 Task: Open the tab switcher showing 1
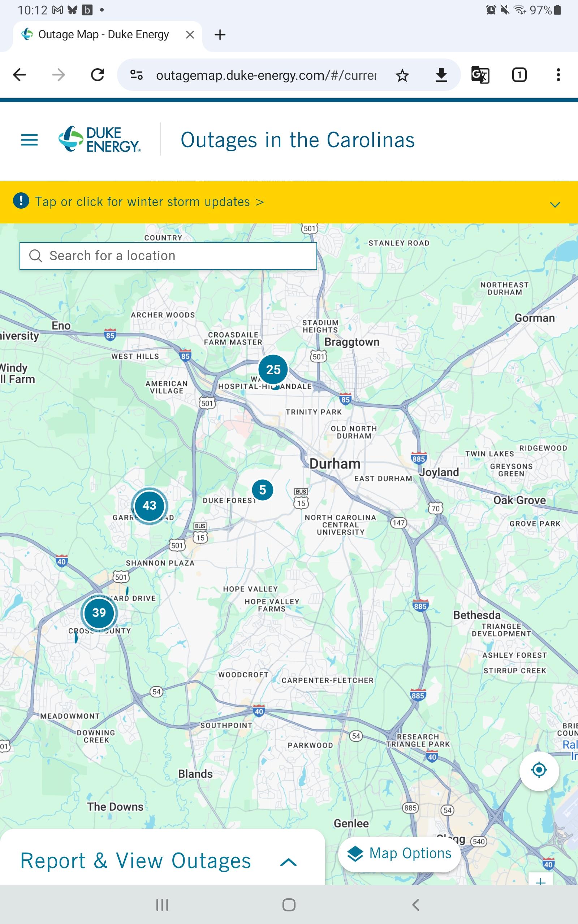(x=519, y=75)
